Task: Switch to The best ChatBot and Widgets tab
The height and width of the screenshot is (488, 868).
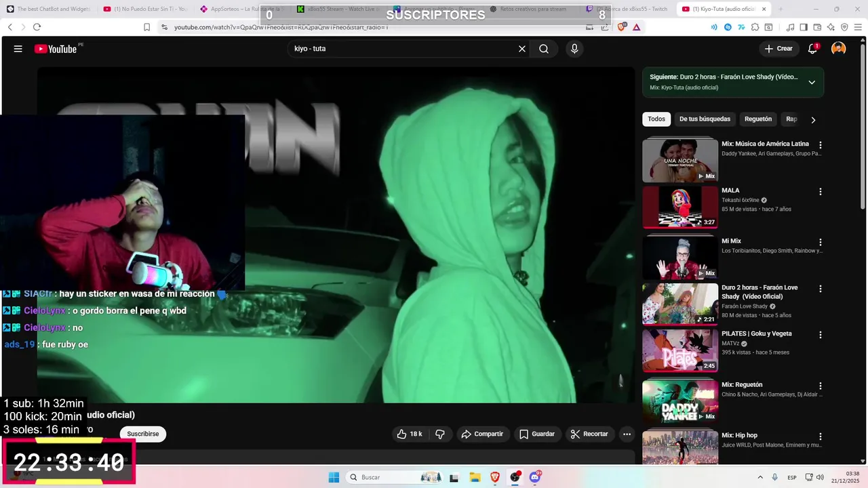Action: [x=49, y=9]
